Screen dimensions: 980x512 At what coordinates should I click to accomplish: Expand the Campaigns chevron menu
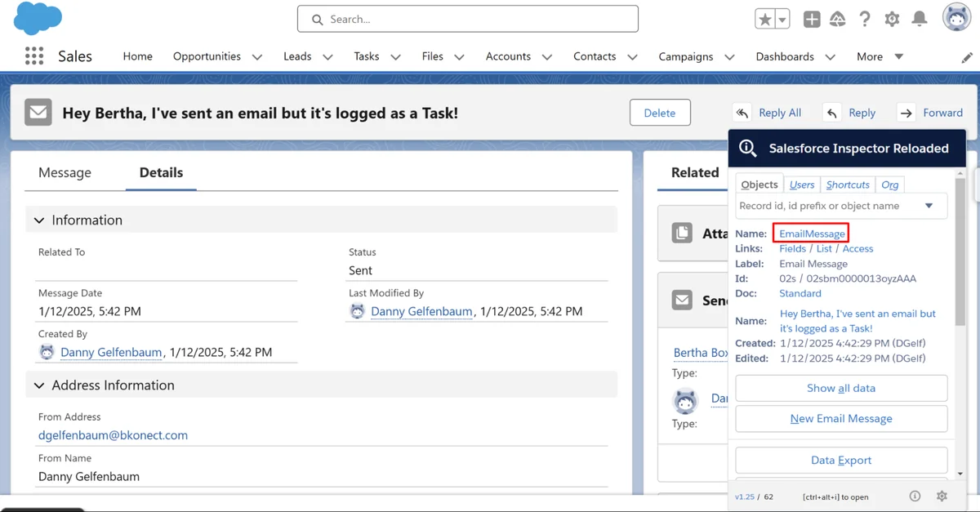[x=729, y=57]
